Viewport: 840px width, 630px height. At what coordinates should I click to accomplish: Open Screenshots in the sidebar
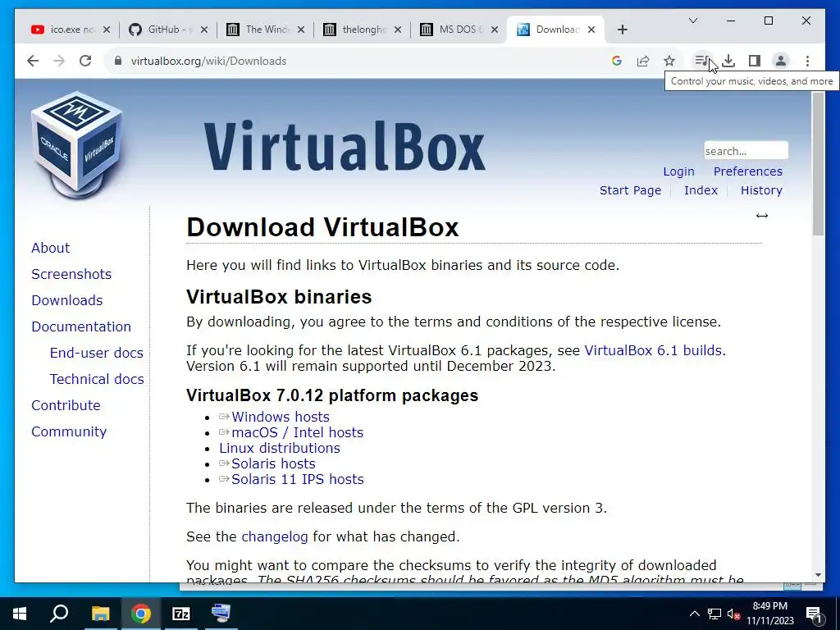[x=71, y=274]
